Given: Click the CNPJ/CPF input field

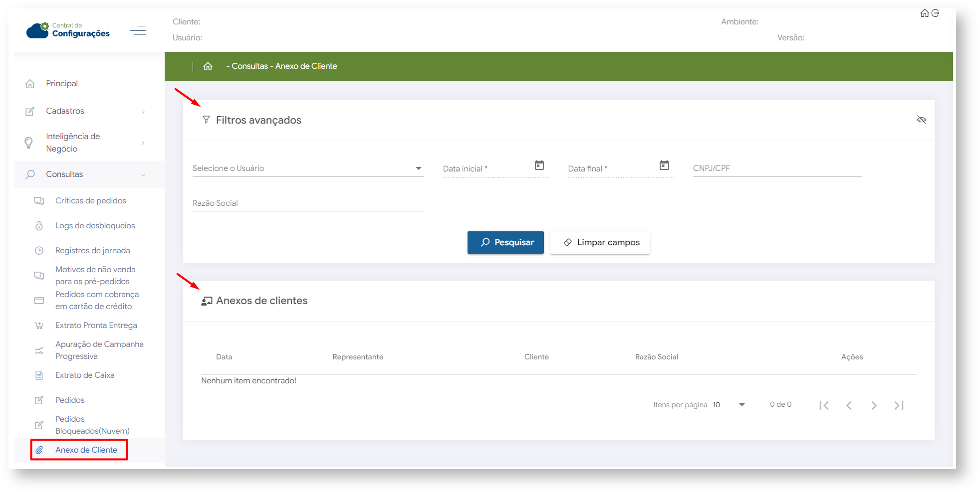Looking at the screenshot, I should coord(777,168).
